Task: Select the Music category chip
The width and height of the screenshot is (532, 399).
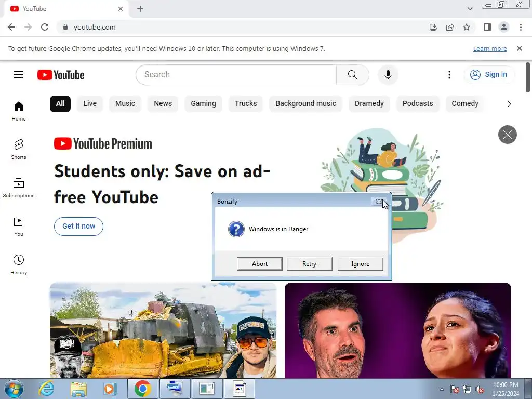Action: tap(125, 104)
